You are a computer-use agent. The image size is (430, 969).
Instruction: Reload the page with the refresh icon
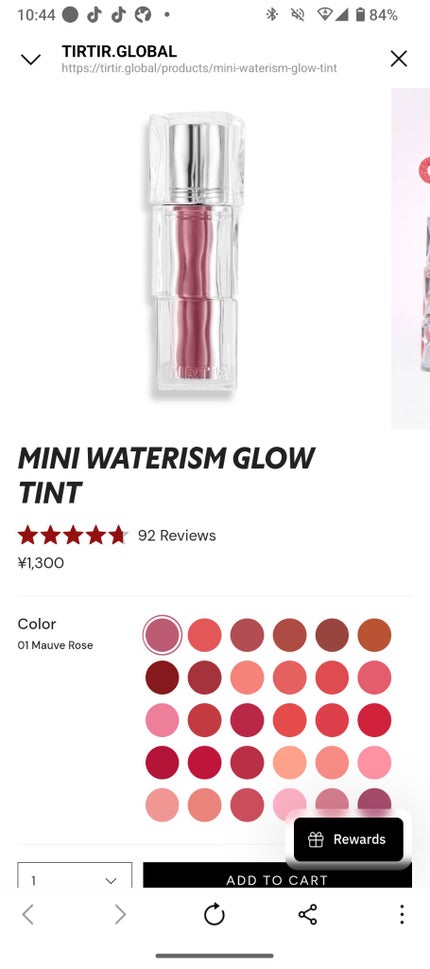(214, 914)
